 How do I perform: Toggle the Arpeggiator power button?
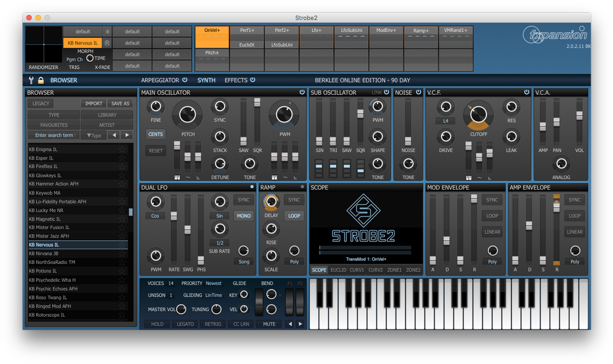(x=185, y=80)
